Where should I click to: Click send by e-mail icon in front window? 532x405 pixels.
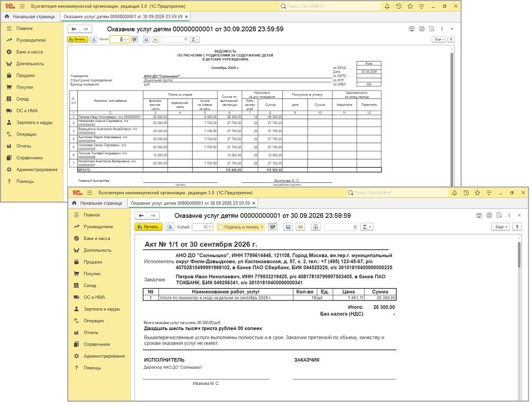pos(300,227)
